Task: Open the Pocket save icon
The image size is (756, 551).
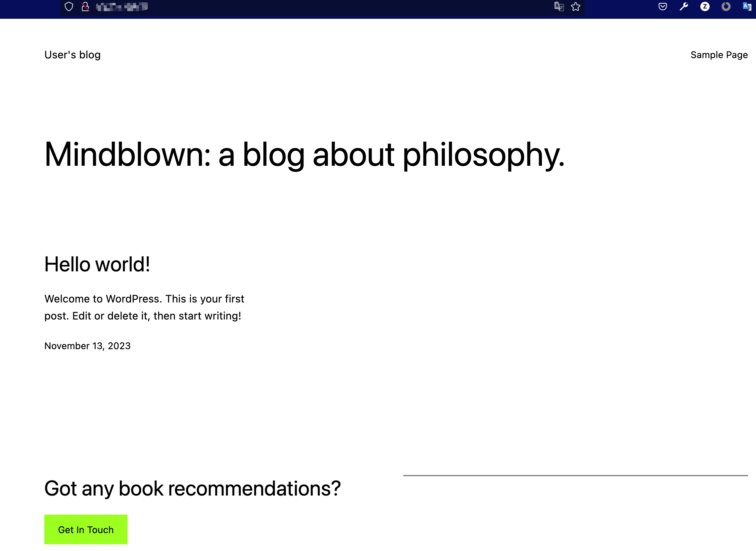Action: [x=663, y=7]
